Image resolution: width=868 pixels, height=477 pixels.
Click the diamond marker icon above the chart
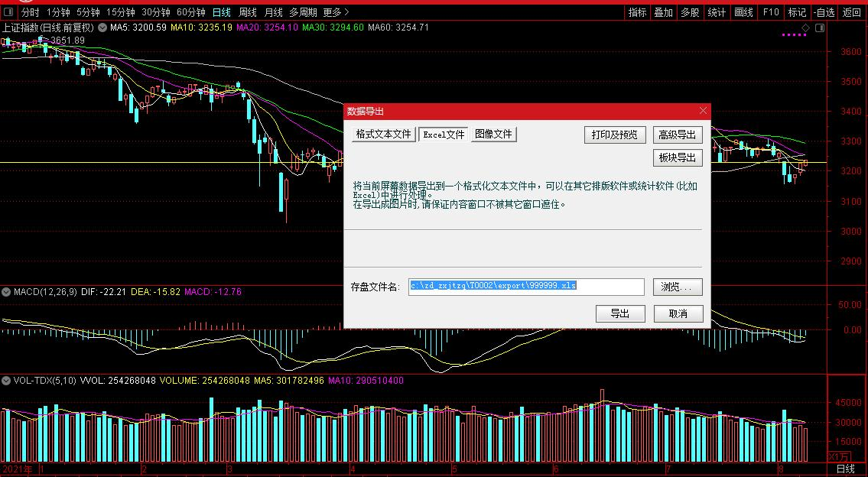[805, 28]
